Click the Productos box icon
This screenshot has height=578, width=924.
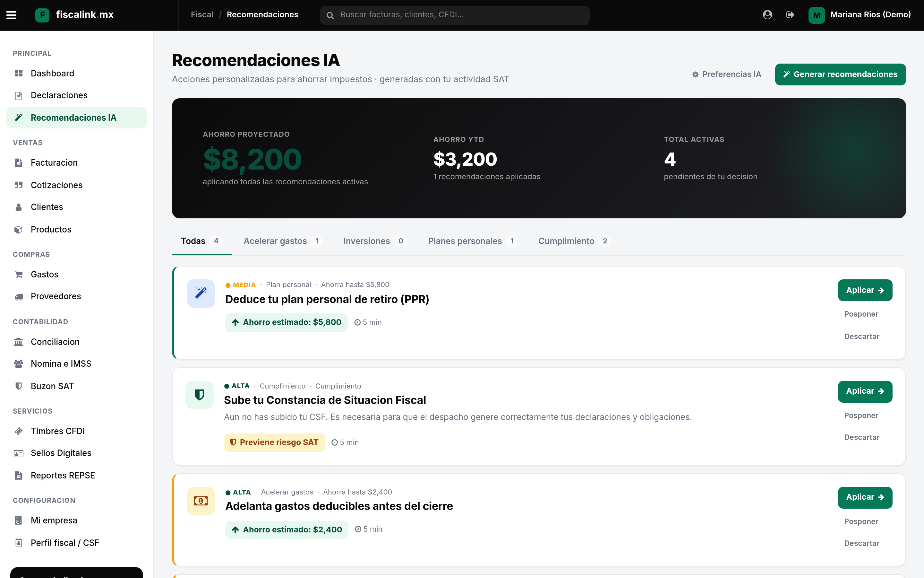18,230
